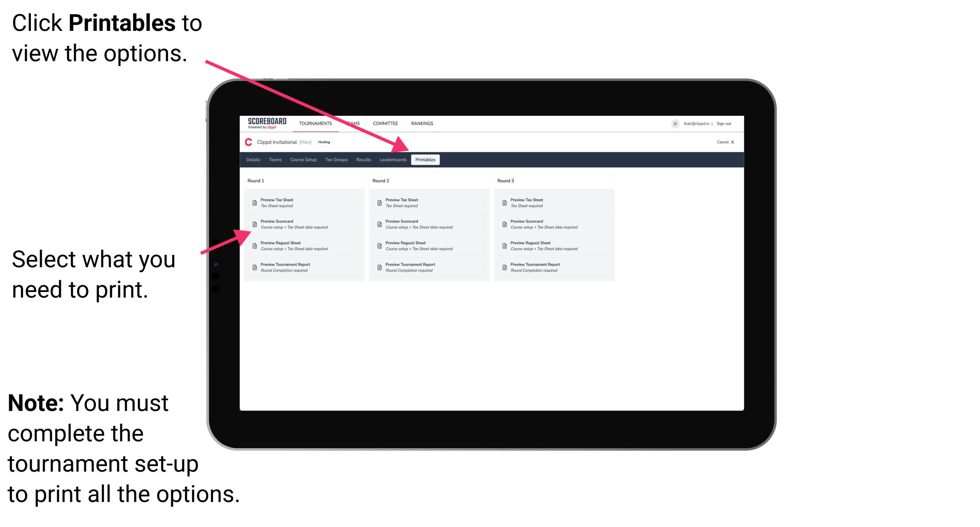This screenshot has width=980, height=527.
Task: Click the Details tab
Action: (x=253, y=159)
